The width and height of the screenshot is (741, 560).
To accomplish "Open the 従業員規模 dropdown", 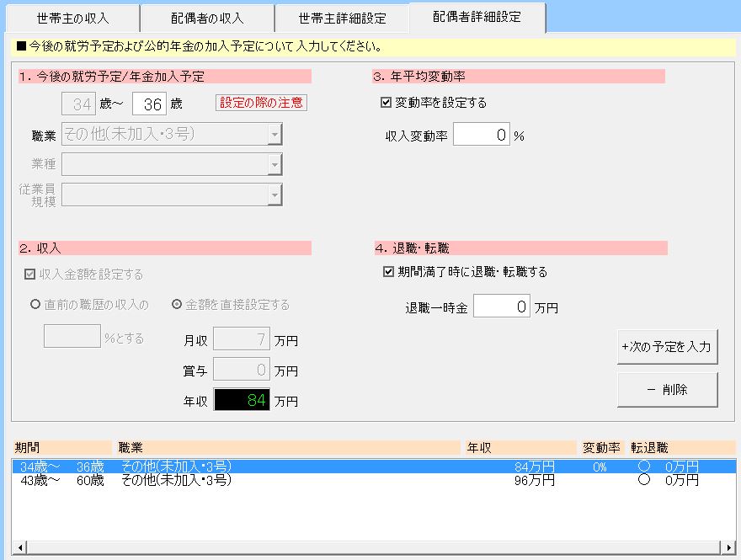I will 274,195.
